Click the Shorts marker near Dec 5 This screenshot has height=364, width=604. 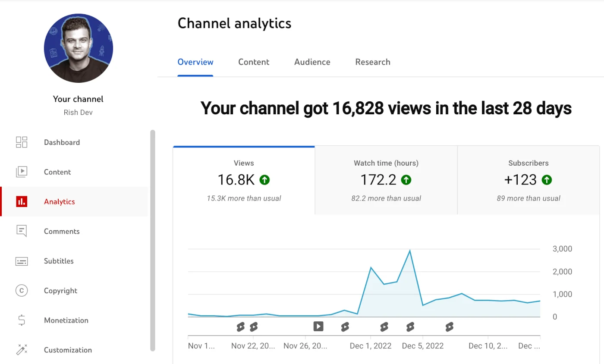coord(410,326)
